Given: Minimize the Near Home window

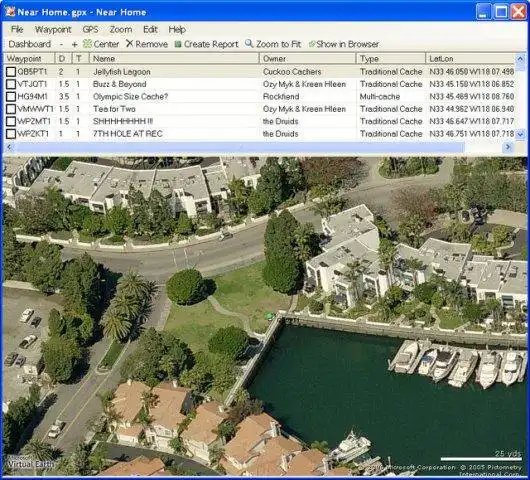Looking at the screenshot, I should click(x=483, y=12).
